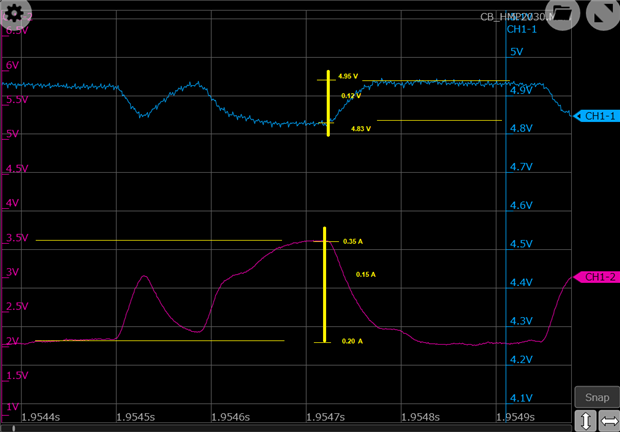Click the 1.9546s time axis label
Viewport: 620px width, 432px height.
[230, 417]
